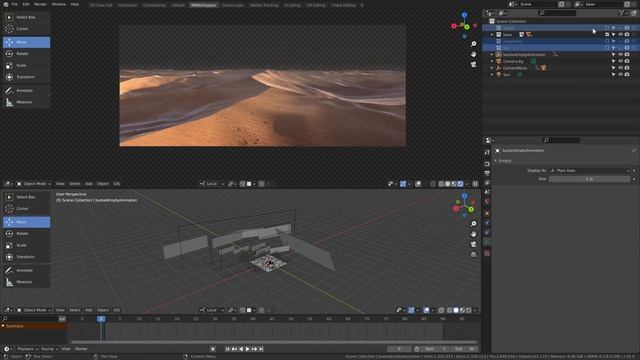This screenshot has height=360, width=640.
Task: Hide Camera.Rig in viewport via eye icon
Action: point(620,61)
